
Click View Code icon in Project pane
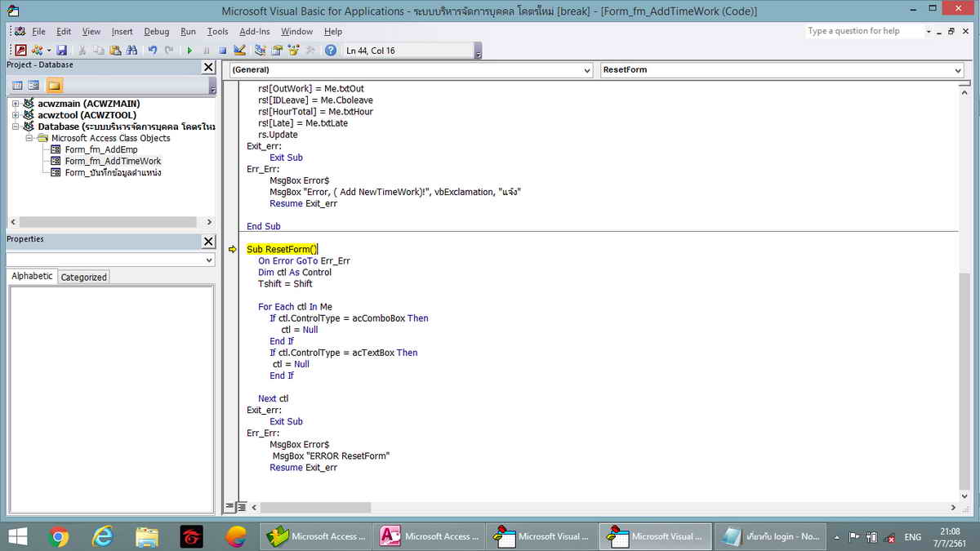[17, 86]
